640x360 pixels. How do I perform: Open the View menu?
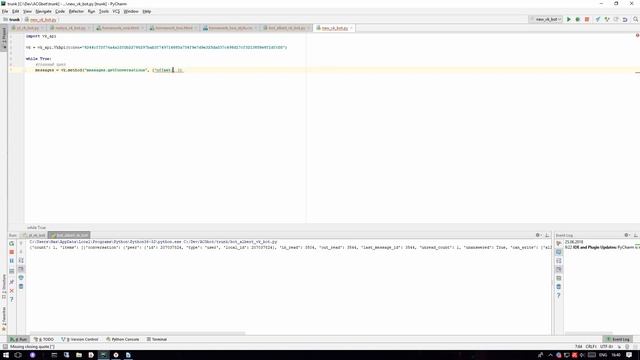[27, 11]
